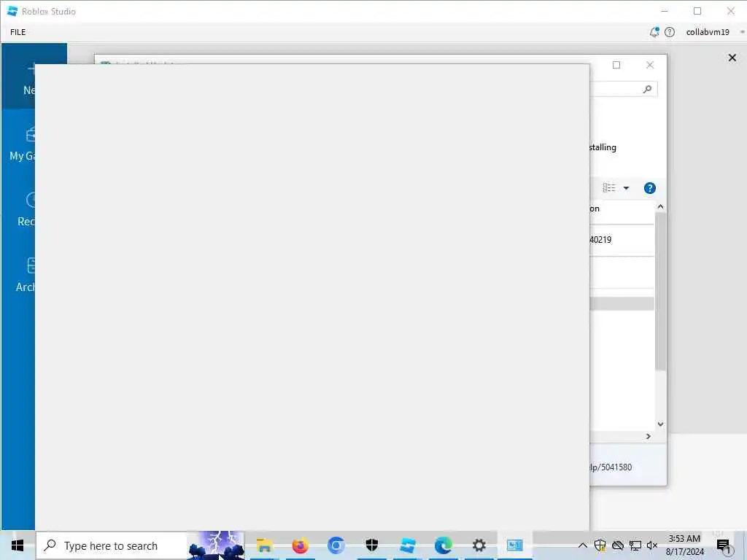Launch Microsoft Edge from the taskbar
The height and width of the screenshot is (560, 747).
[x=443, y=545]
